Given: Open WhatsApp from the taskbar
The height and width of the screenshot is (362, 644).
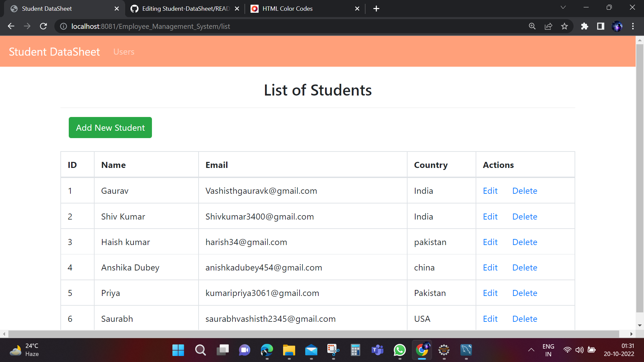Looking at the screenshot, I should (399, 350).
